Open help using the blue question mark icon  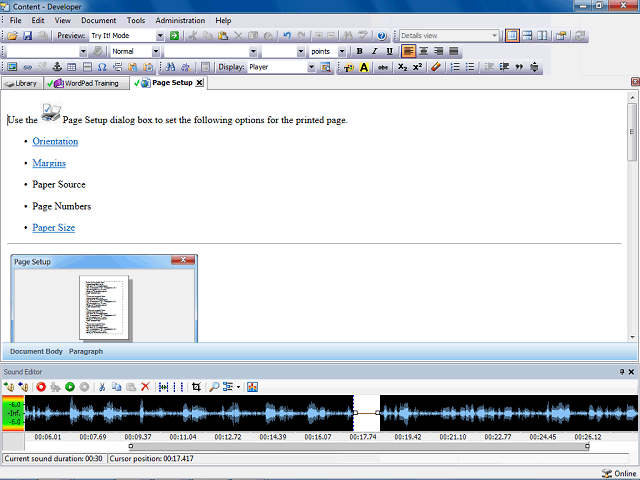point(382,36)
